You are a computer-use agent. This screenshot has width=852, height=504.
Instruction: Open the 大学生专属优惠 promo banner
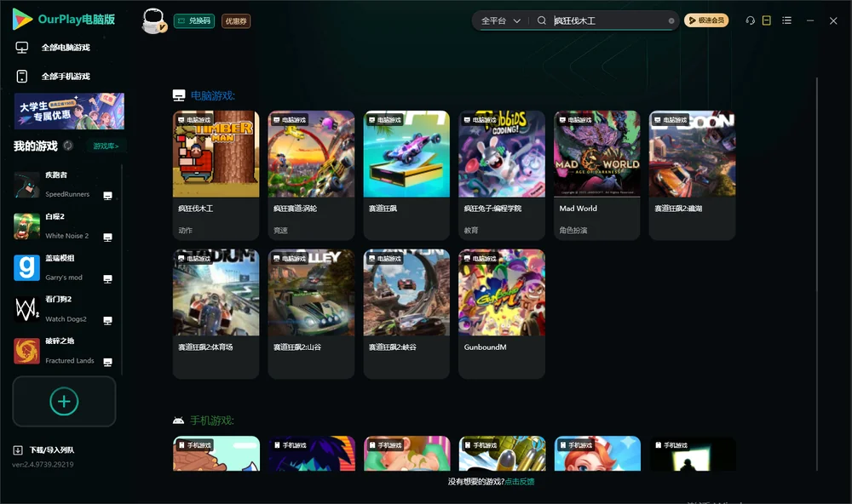pos(69,111)
